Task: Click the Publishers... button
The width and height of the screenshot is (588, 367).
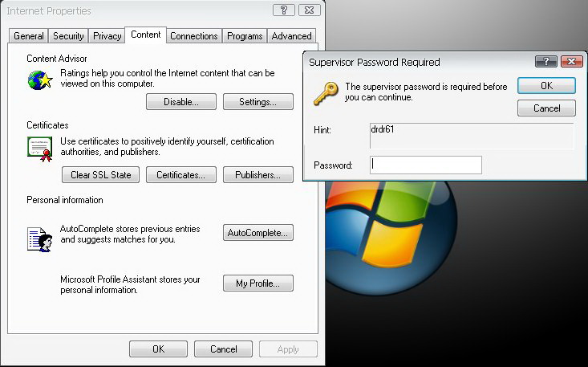Action: 258,175
